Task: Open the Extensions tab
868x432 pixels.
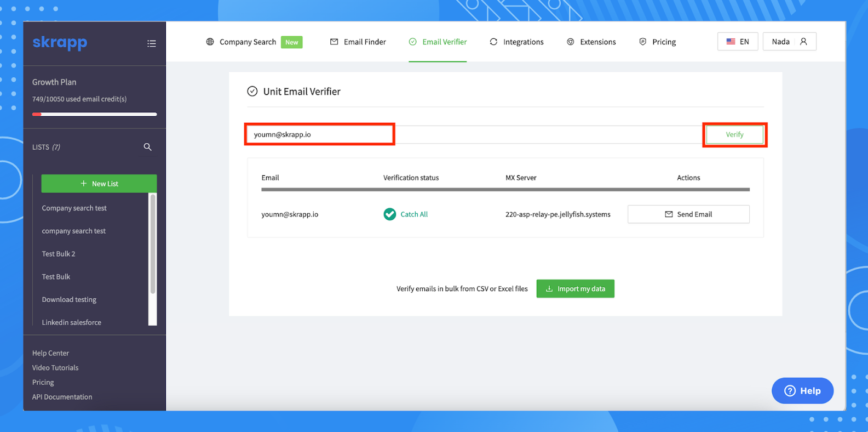Action: [x=591, y=42]
